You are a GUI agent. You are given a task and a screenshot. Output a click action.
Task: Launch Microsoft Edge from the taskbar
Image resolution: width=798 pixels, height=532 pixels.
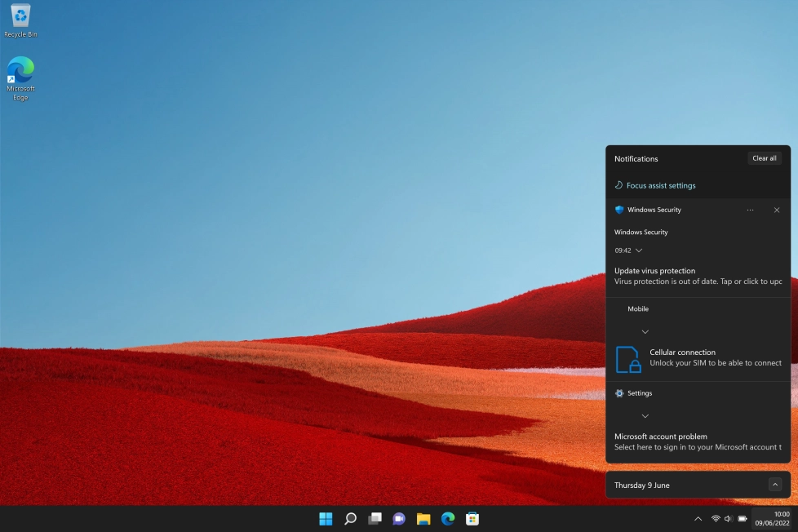[x=447, y=518]
